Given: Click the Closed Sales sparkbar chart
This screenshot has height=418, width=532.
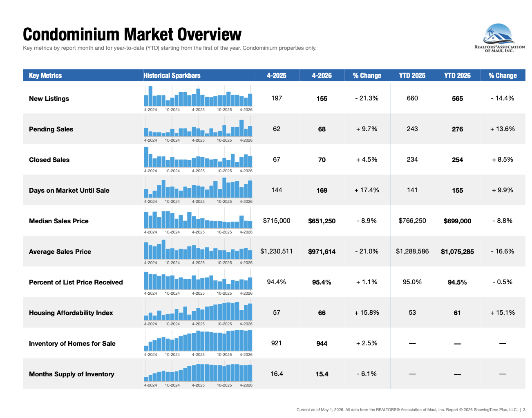Looking at the screenshot, I should click(198, 159).
